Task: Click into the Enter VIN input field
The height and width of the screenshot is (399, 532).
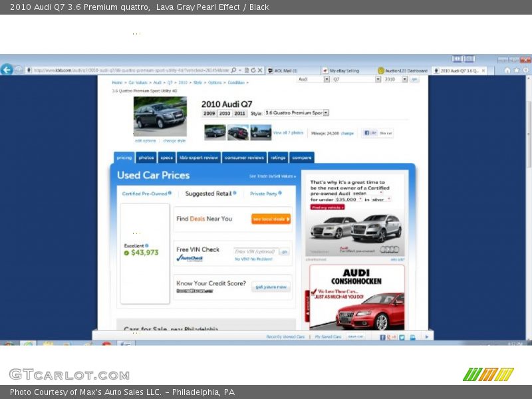Action: pyautogui.click(x=256, y=252)
